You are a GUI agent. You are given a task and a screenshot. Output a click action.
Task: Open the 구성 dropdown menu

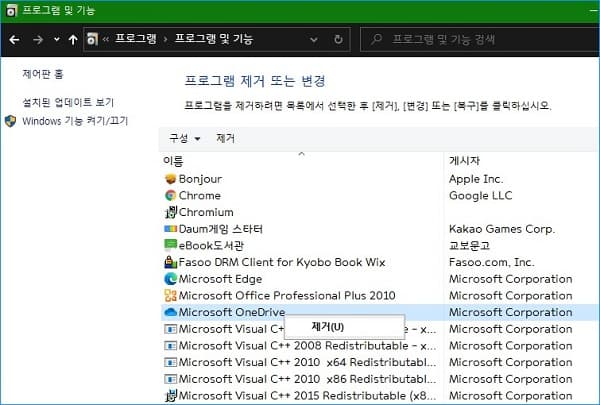click(x=185, y=138)
